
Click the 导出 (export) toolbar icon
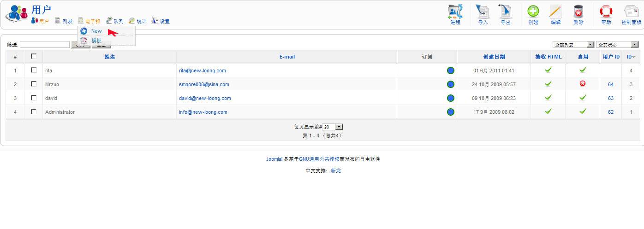(x=505, y=14)
